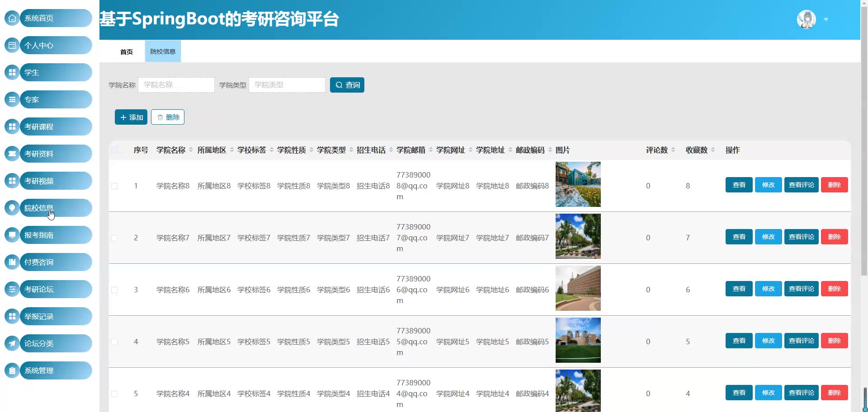Viewport: 868px width, 412px height.
Task: Switch to the 首页 tab
Action: 127,51
